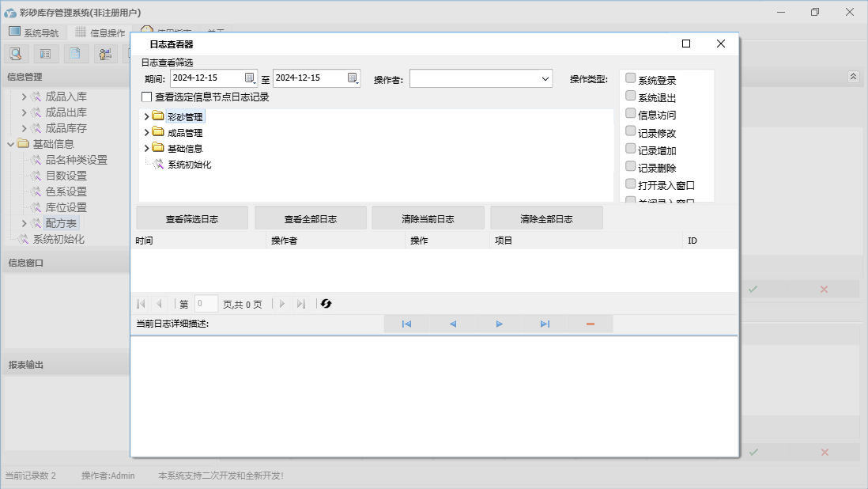Go to next log detail record arrow

click(499, 324)
